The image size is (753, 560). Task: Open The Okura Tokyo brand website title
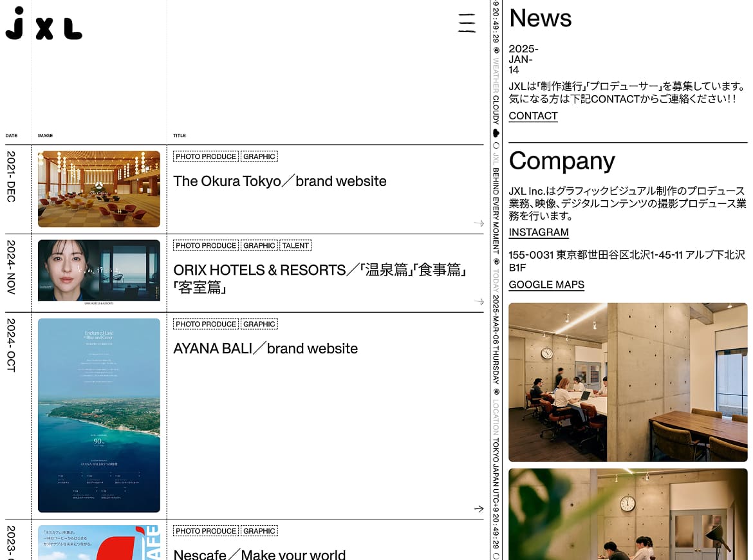[x=279, y=181]
